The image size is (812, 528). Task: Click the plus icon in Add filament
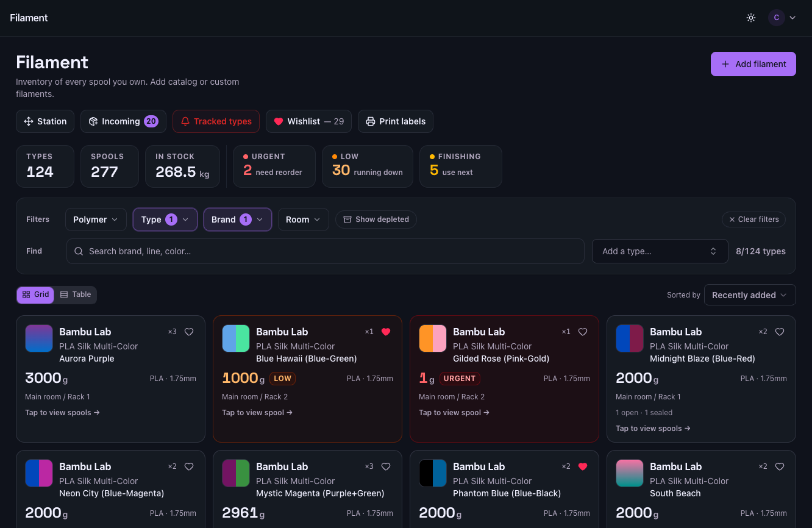point(725,64)
